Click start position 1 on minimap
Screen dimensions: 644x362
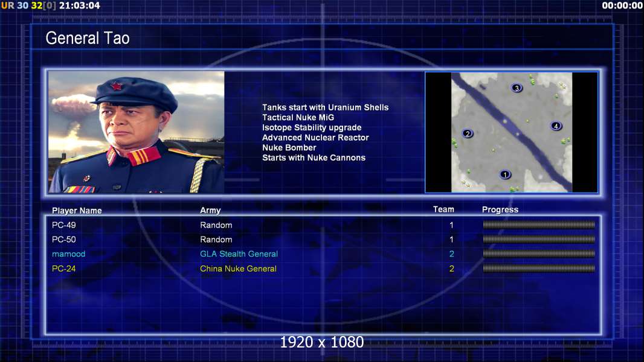505,174
